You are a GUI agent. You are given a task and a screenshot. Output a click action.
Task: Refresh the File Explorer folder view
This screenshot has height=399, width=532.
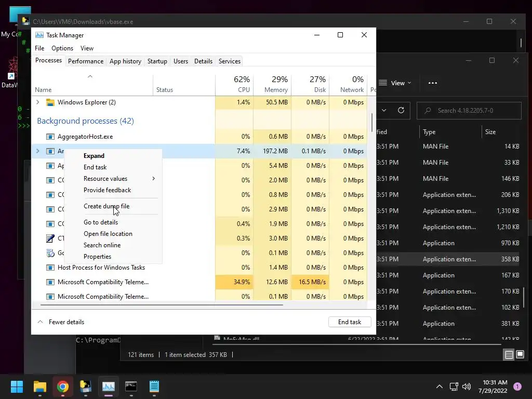[401, 110]
